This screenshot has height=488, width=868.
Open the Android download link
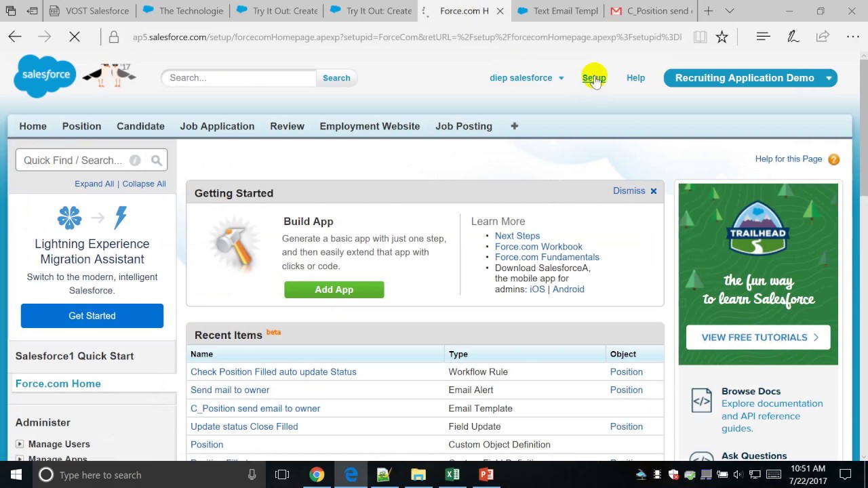point(568,289)
